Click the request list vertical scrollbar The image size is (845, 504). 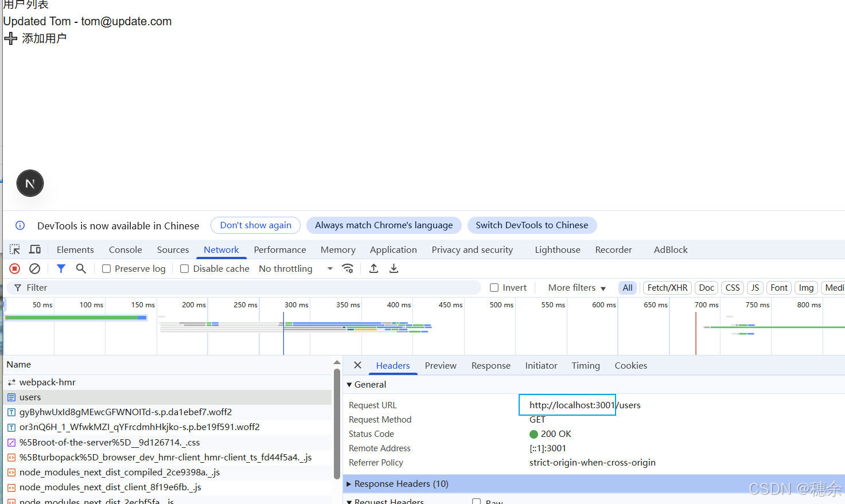click(337, 423)
